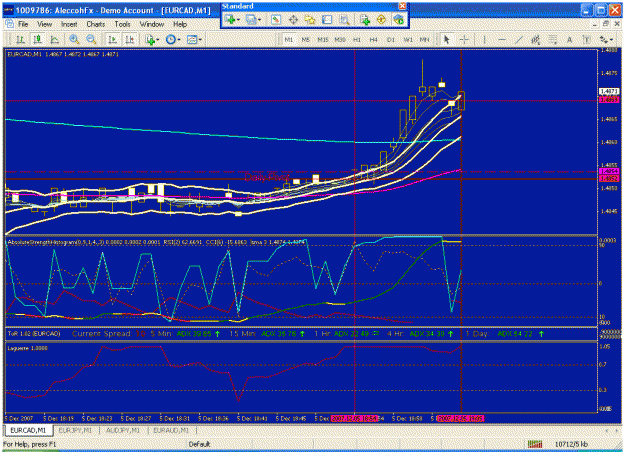
Task: Switch to the EURJPY,M1 chart tab
Action: 75,430
